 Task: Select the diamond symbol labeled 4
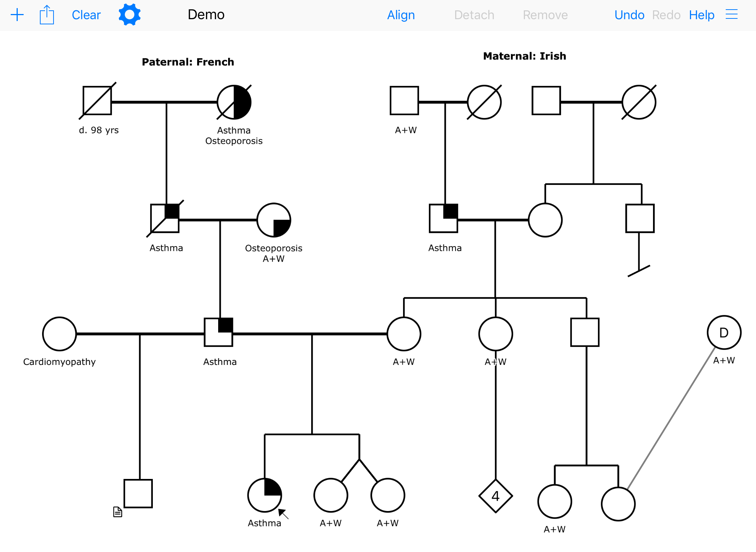pyautogui.click(x=495, y=496)
